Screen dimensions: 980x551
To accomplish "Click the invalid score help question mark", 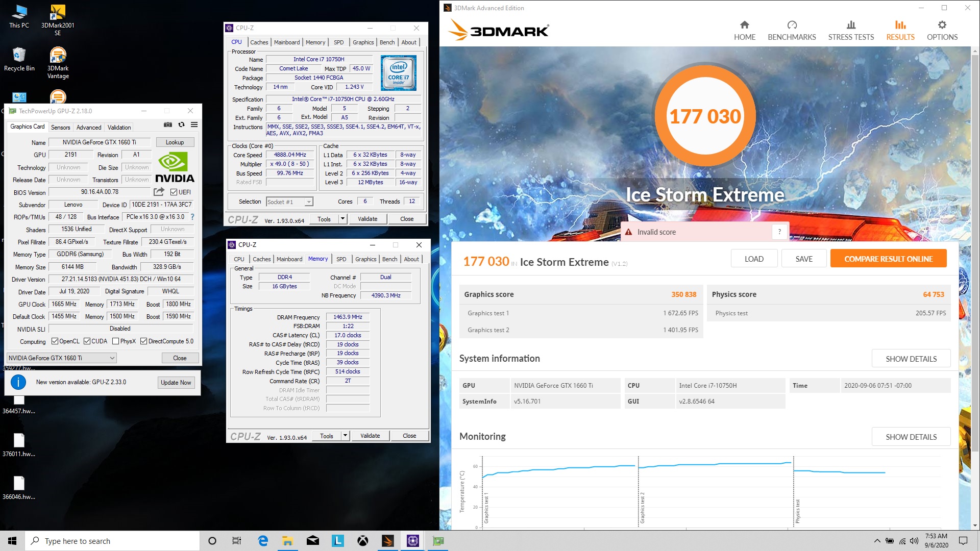I will coord(779,232).
